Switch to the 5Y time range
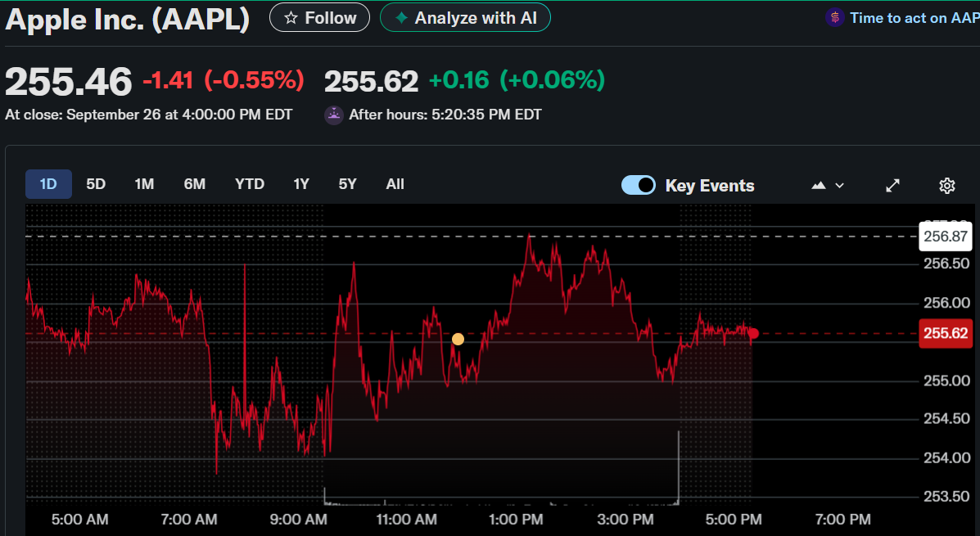 coord(347,184)
